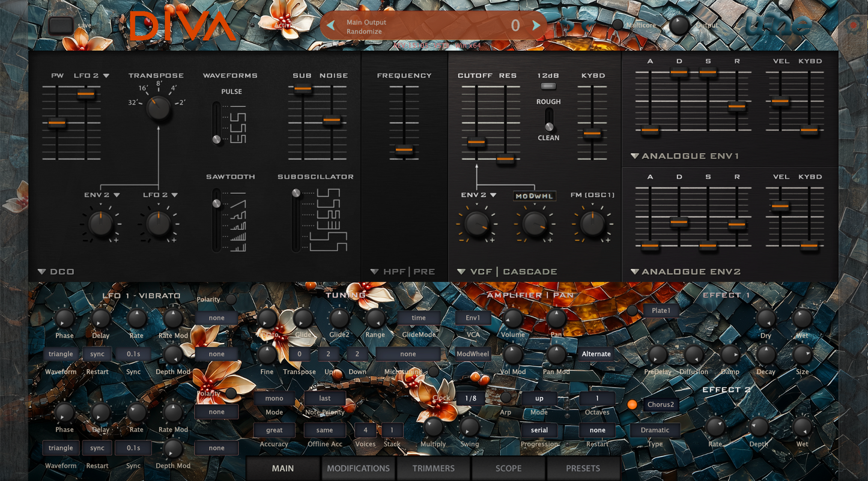This screenshot has width=868, height=481.
Task: Click the VCF CUTOFF slider handle
Action: tap(476, 142)
